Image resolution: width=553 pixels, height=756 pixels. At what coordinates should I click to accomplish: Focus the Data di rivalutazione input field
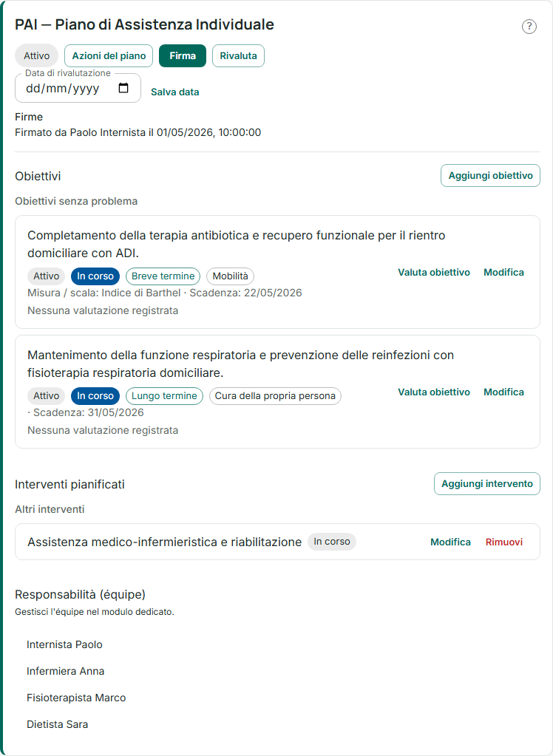(78, 88)
